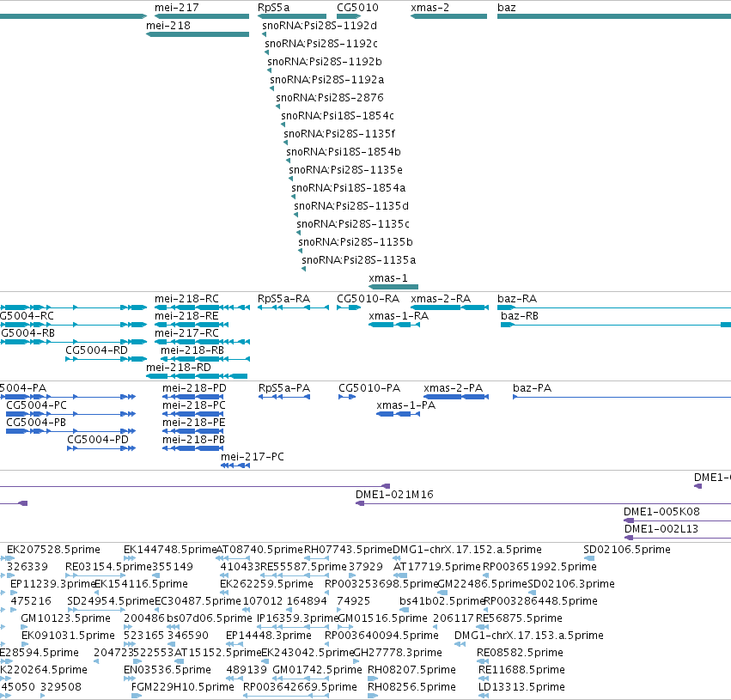Select snoRNA:Psi28S-1135c label
The width and height of the screenshot is (731, 700).
click(353, 224)
